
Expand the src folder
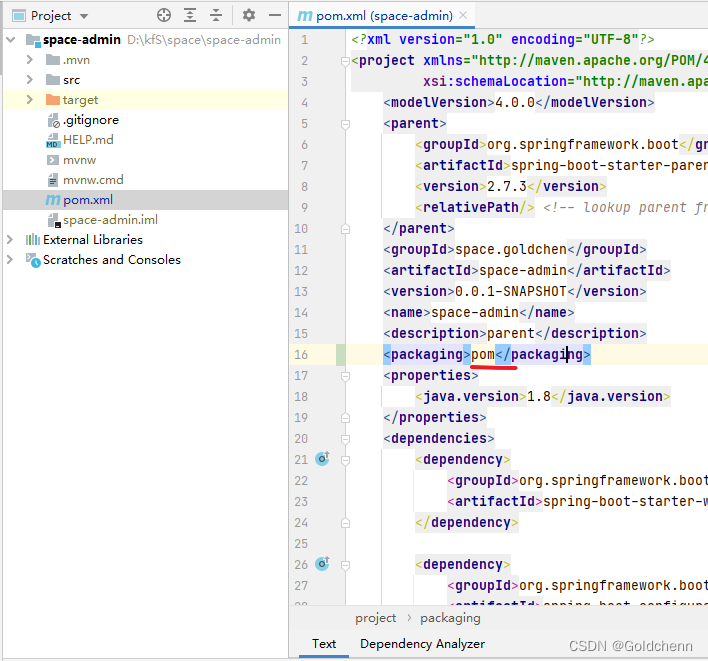(x=30, y=80)
